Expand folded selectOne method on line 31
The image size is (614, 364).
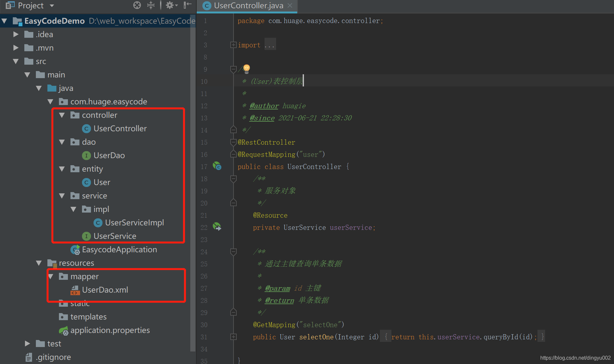233,337
